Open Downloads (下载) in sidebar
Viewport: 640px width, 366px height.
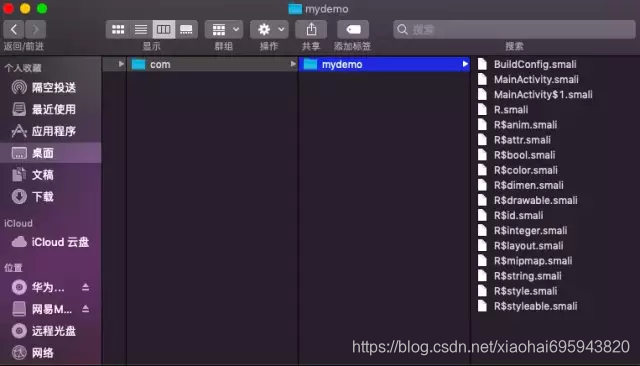click(51, 197)
